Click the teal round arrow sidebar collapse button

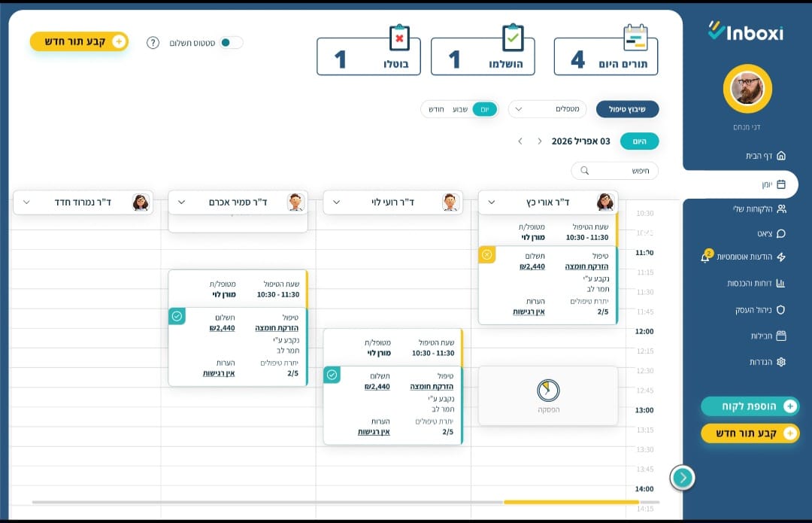pyautogui.click(x=682, y=477)
